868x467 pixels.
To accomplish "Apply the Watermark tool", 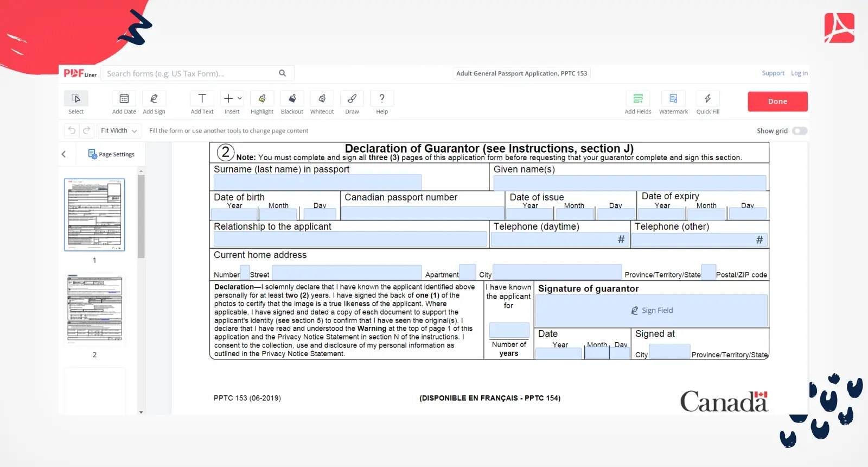I will tap(673, 98).
